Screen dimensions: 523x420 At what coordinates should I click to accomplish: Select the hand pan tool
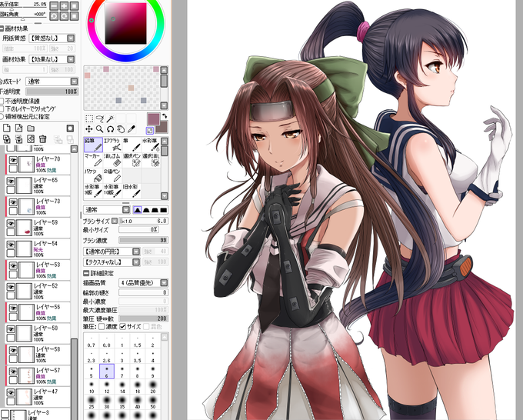point(121,128)
